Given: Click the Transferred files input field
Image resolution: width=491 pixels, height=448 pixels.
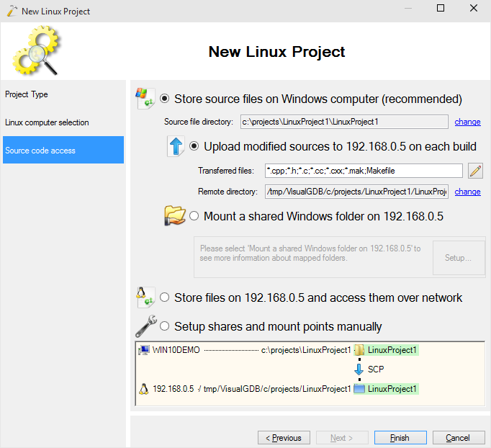Looking at the screenshot, I should coord(364,171).
